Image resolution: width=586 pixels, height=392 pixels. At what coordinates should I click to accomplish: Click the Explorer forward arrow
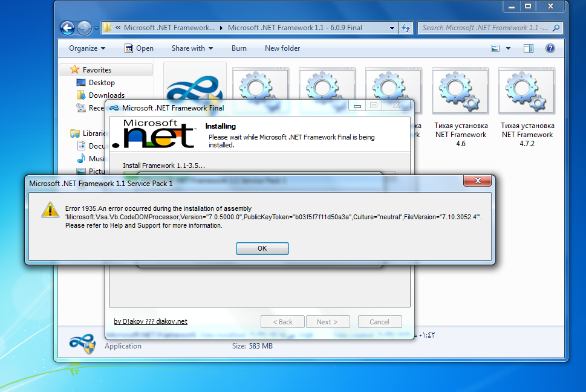[x=84, y=28]
